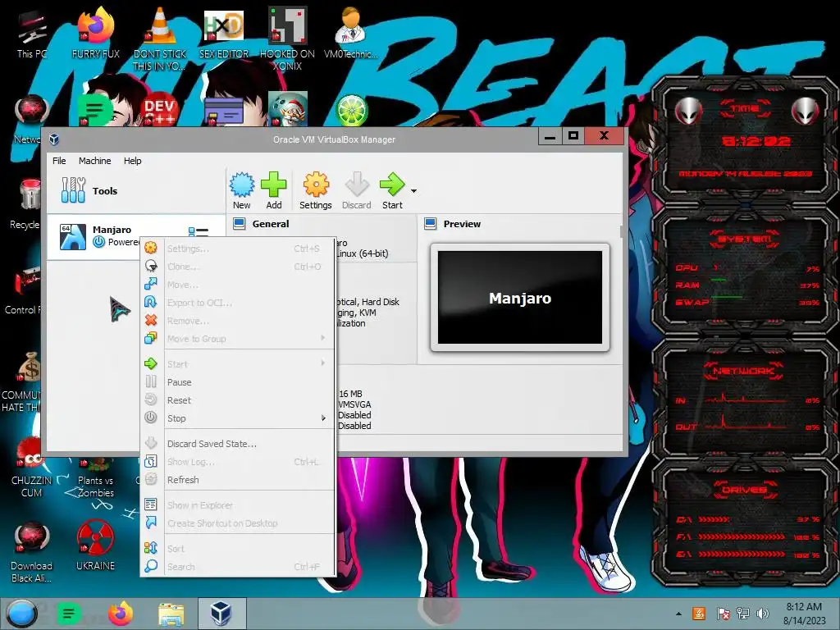Open the Dev-C++ desktop shortcut
The width and height of the screenshot is (840, 630).
click(160, 110)
